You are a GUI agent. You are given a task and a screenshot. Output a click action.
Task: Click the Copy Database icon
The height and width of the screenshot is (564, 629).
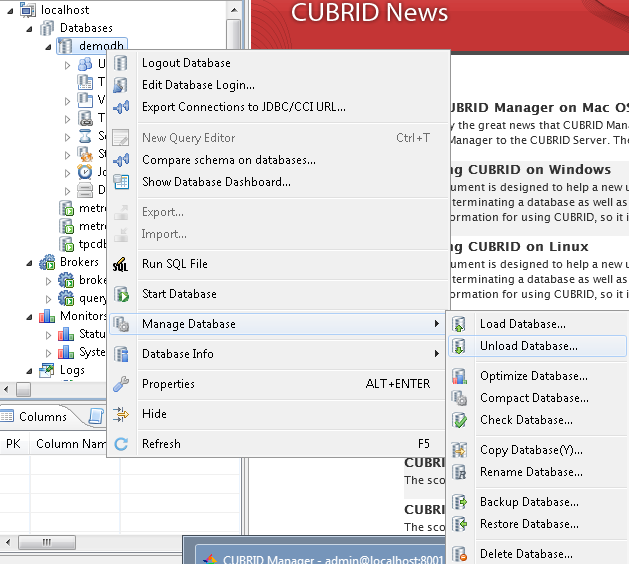click(459, 450)
